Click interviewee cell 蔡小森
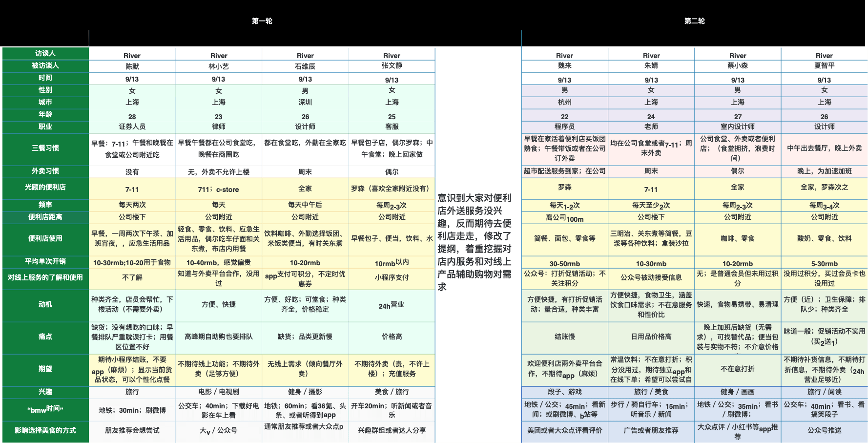868x443 pixels. 738,65
